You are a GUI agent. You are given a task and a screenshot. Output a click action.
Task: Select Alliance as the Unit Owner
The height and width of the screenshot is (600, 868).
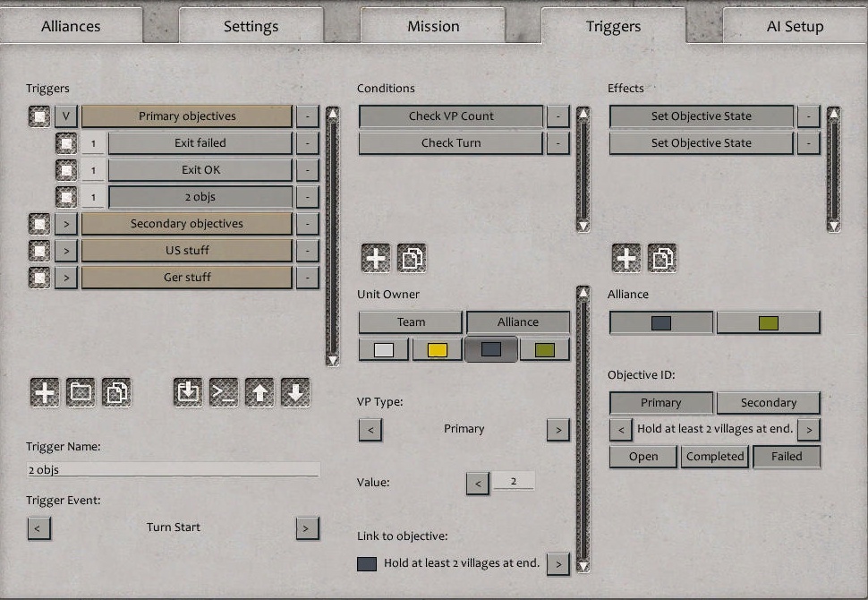pos(520,321)
